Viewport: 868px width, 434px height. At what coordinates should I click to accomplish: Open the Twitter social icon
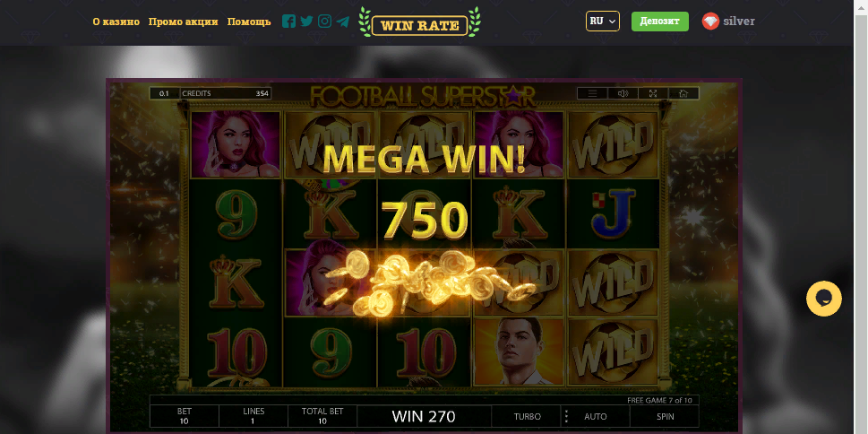(306, 21)
